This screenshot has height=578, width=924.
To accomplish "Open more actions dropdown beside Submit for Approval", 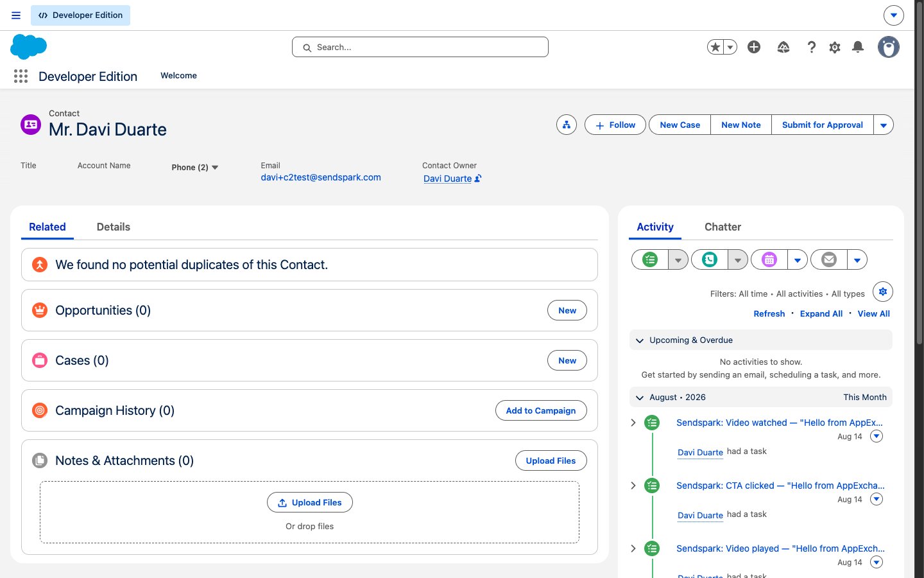I will tap(884, 125).
